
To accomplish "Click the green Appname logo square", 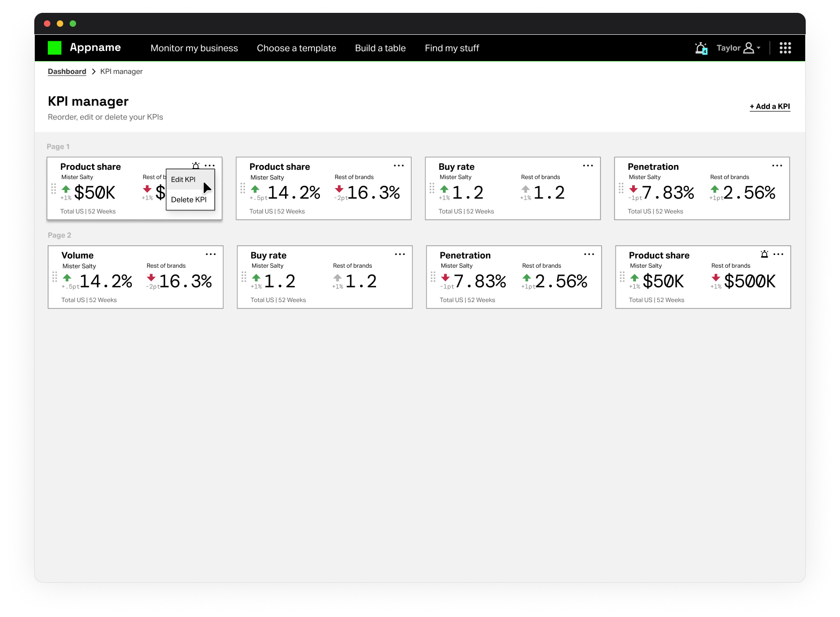I will (x=55, y=48).
